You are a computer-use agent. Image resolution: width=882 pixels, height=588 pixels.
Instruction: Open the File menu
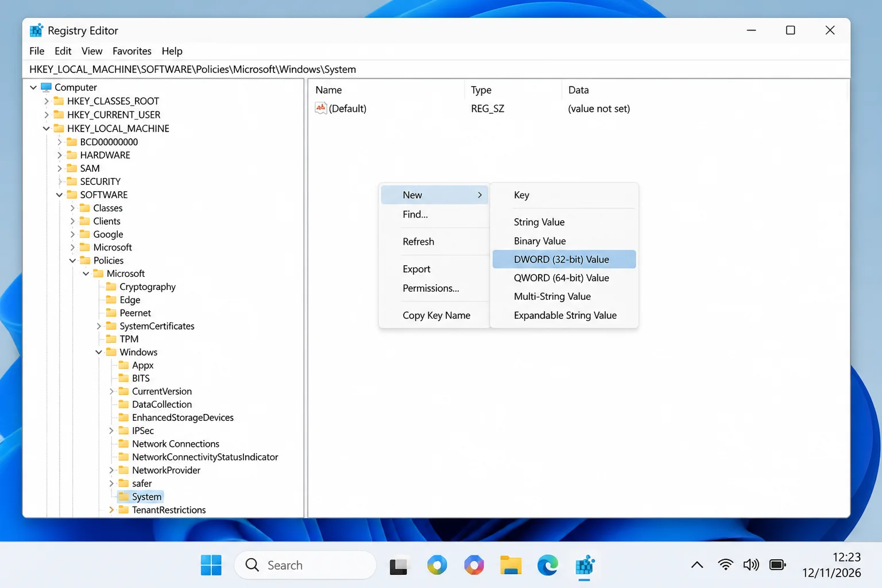37,51
